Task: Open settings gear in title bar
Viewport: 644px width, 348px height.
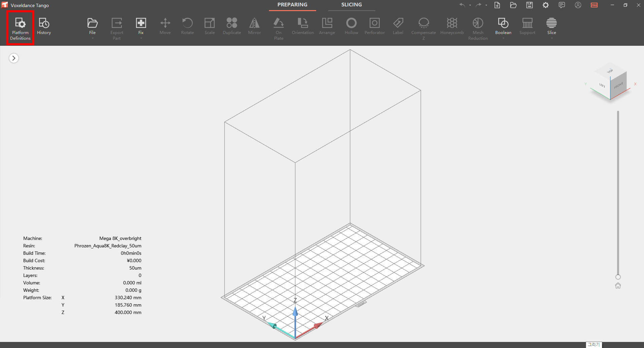Action: click(546, 5)
